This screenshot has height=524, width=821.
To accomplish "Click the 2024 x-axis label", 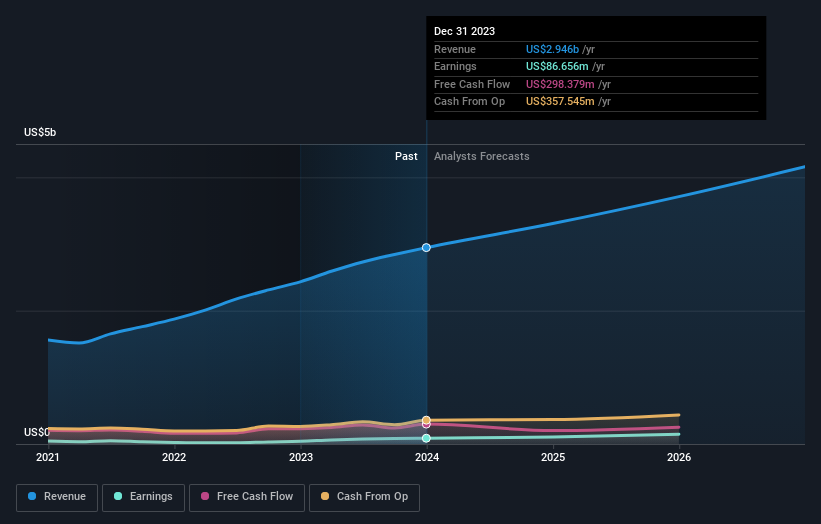I will coord(427,458).
